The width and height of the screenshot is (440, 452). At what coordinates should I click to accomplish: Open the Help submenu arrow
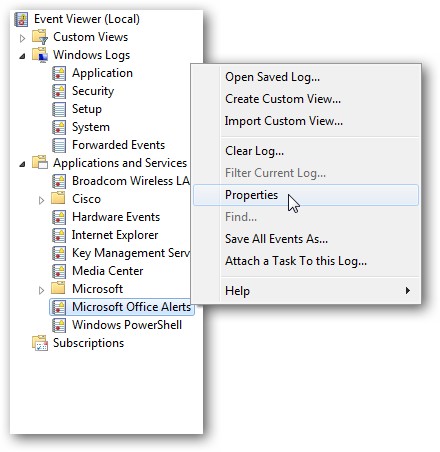pyautogui.click(x=408, y=290)
